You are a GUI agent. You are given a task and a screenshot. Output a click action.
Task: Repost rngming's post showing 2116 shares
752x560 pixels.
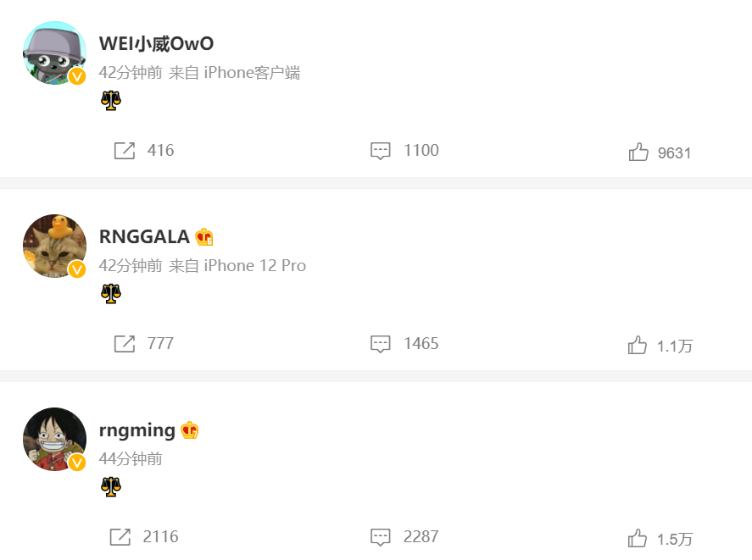pyautogui.click(x=120, y=537)
